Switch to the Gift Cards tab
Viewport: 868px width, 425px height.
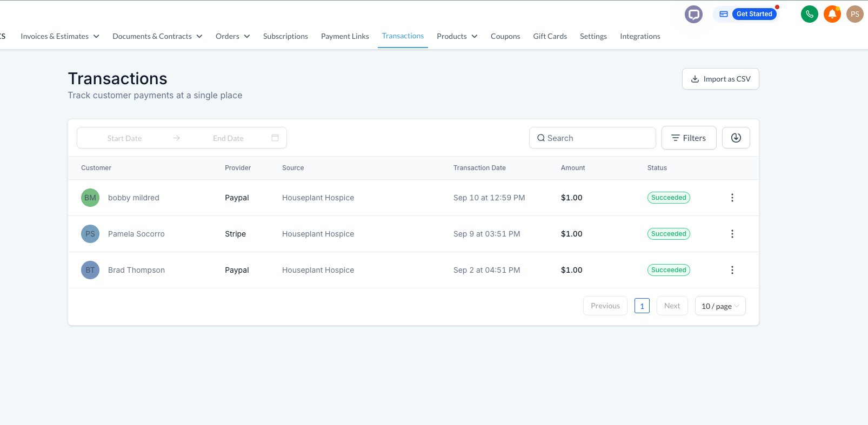coord(550,36)
